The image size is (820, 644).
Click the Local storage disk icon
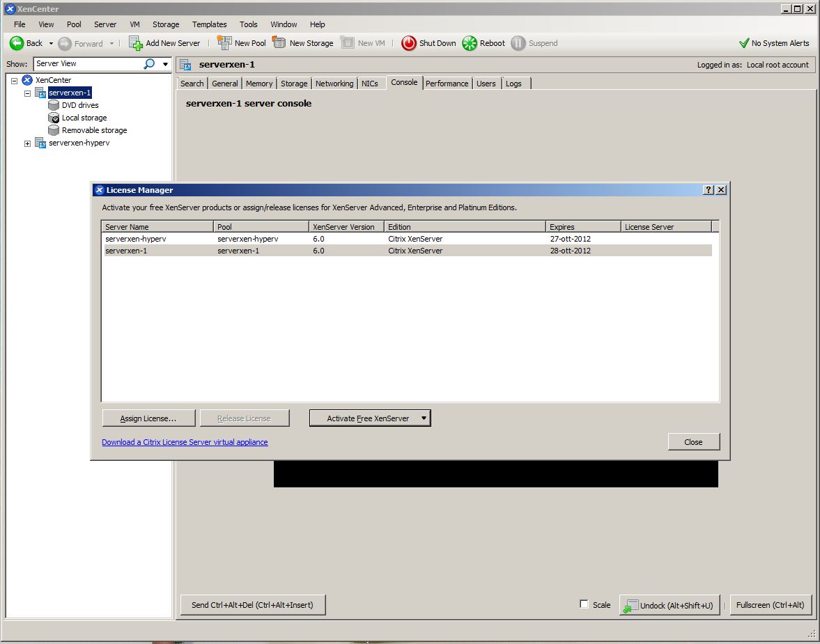point(54,118)
